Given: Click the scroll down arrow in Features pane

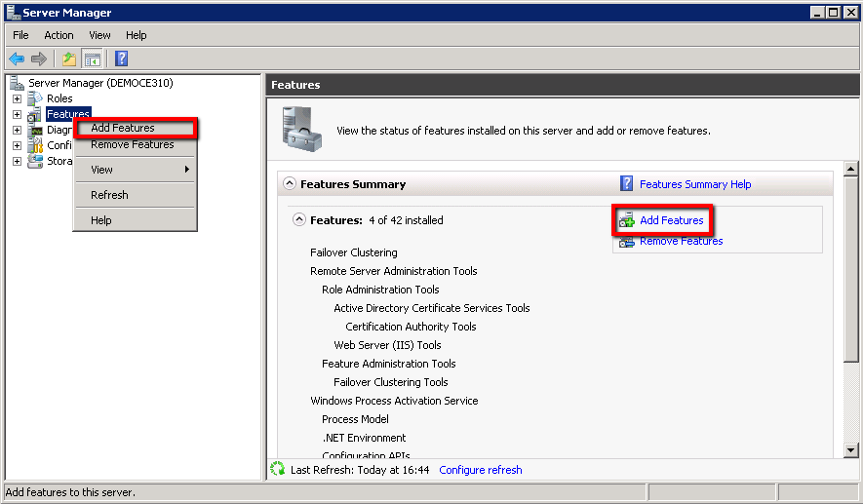Looking at the screenshot, I should [x=850, y=449].
